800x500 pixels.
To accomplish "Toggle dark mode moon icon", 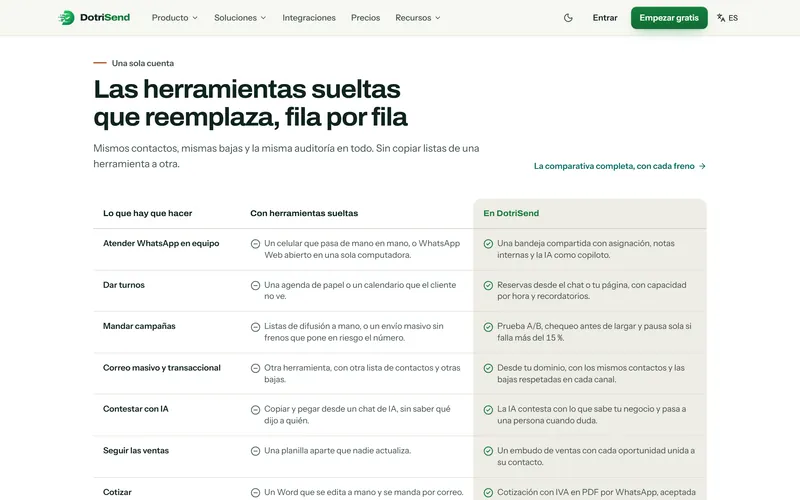I will pos(568,18).
